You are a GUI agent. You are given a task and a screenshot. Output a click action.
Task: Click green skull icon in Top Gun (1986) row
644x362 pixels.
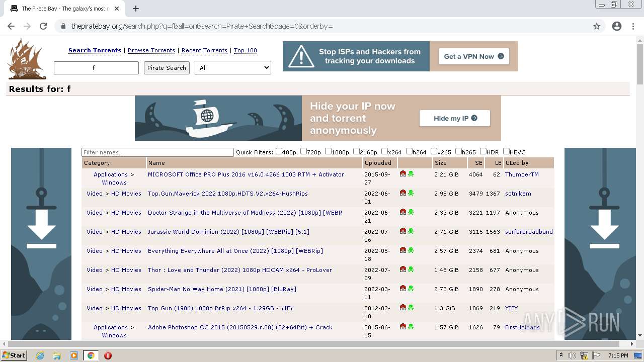411,308
